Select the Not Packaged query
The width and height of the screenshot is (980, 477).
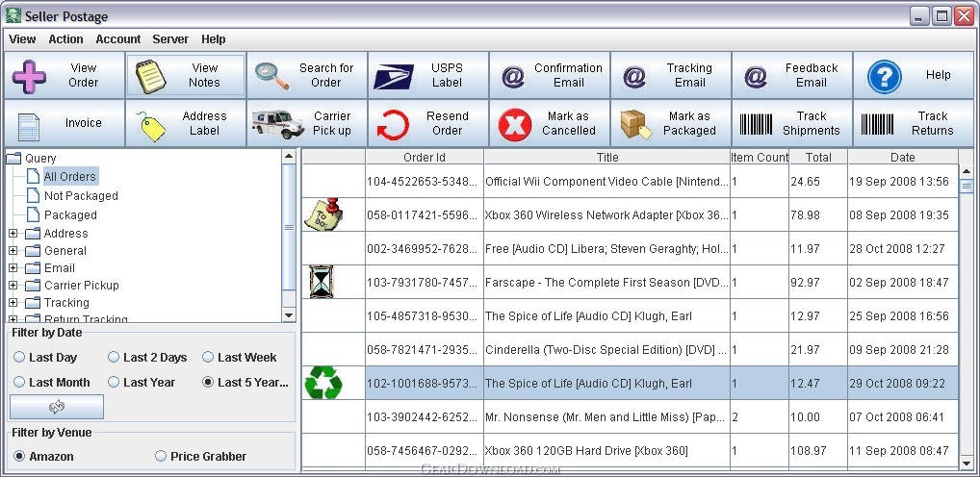(x=81, y=196)
